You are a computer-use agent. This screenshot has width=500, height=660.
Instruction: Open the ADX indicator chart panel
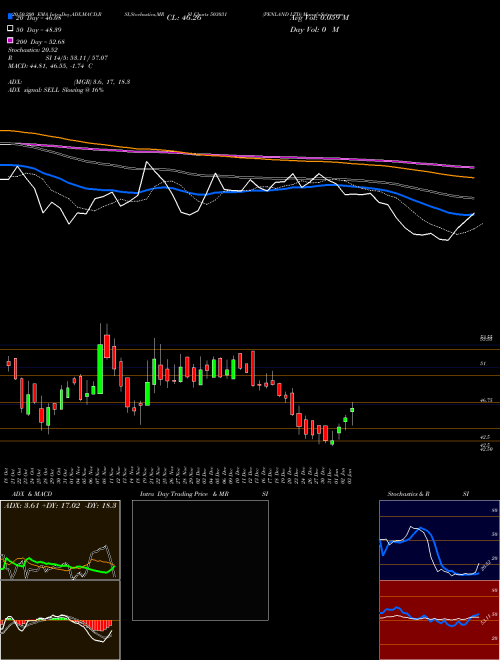tap(60, 540)
